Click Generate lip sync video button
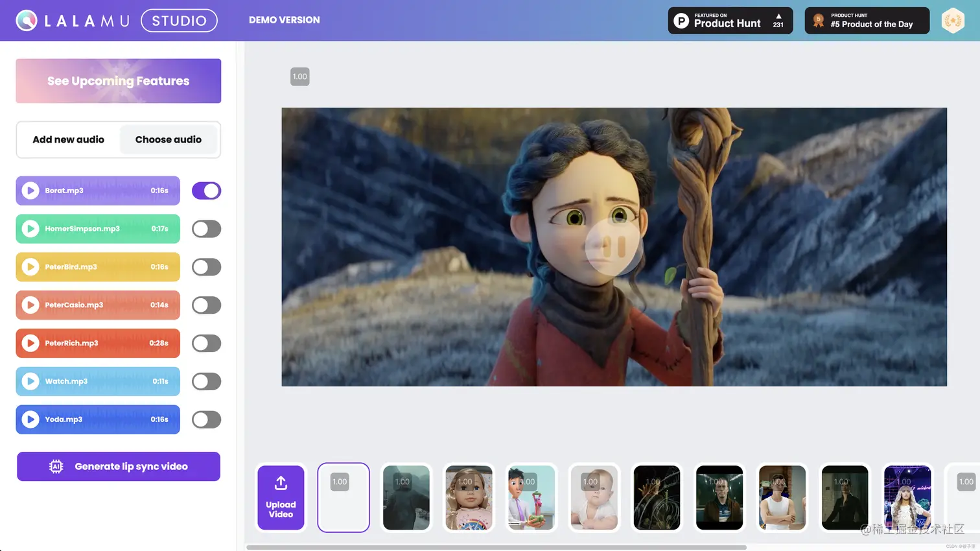 (119, 467)
